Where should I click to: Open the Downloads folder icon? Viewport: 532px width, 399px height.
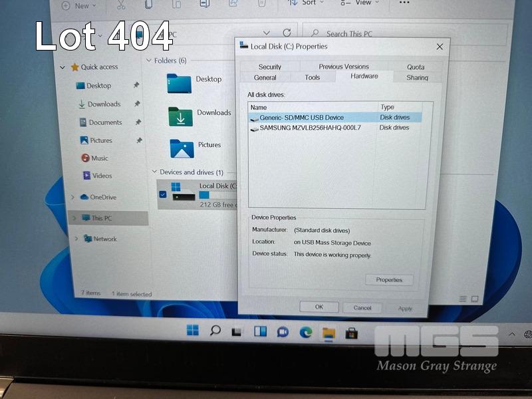pos(180,116)
